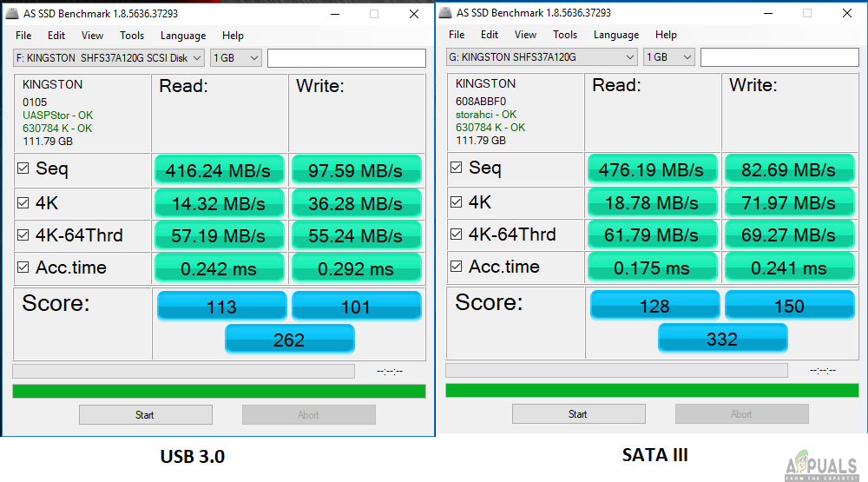Minimize the left AS SSD Benchmark window

(x=335, y=14)
